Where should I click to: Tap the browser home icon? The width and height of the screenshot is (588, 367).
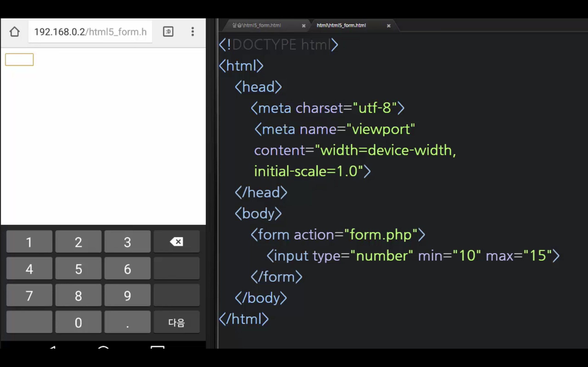pyautogui.click(x=14, y=32)
